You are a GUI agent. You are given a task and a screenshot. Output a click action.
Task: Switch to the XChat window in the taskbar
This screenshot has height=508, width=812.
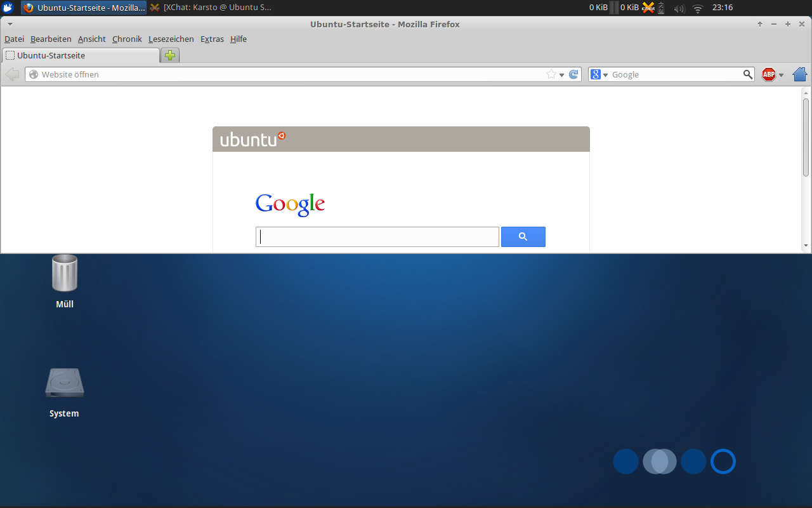211,8
